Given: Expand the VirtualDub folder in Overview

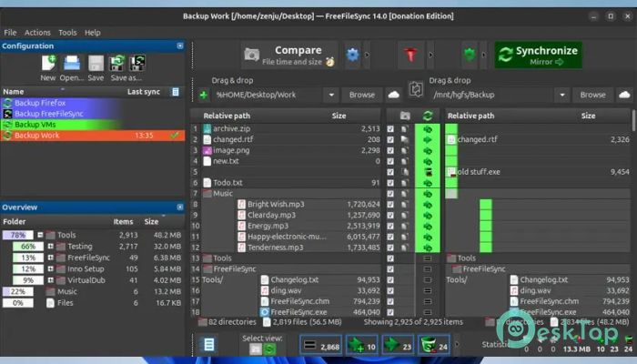Looking at the screenshot, I should [50, 280].
